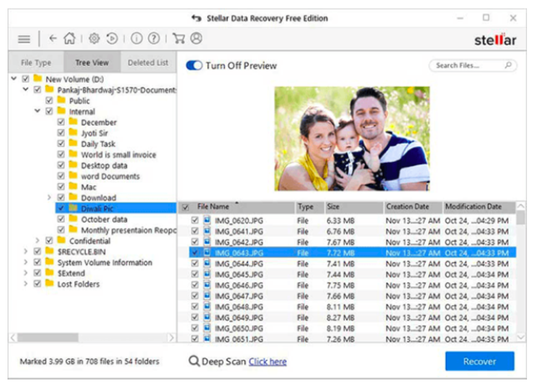This screenshot has width=542, height=392.
Task: Click the Recover button
Action: click(x=479, y=361)
